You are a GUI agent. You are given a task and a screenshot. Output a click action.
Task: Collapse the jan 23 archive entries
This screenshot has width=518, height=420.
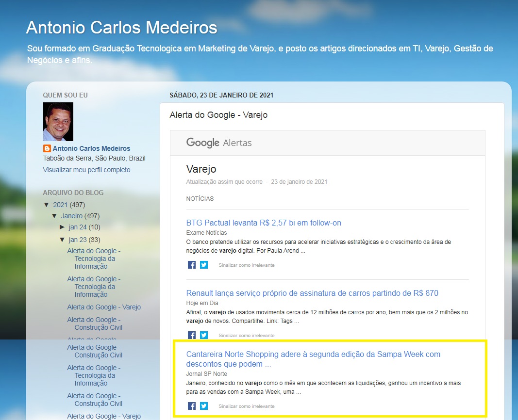click(x=62, y=240)
